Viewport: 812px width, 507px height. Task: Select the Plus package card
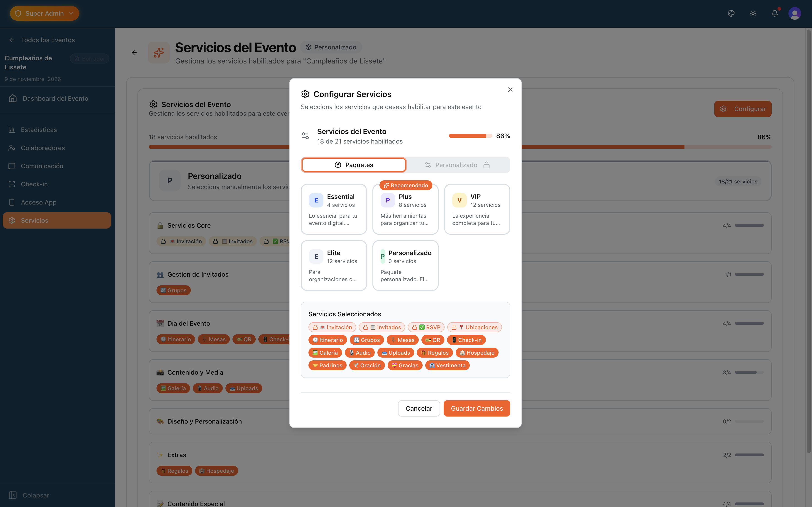click(x=406, y=209)
